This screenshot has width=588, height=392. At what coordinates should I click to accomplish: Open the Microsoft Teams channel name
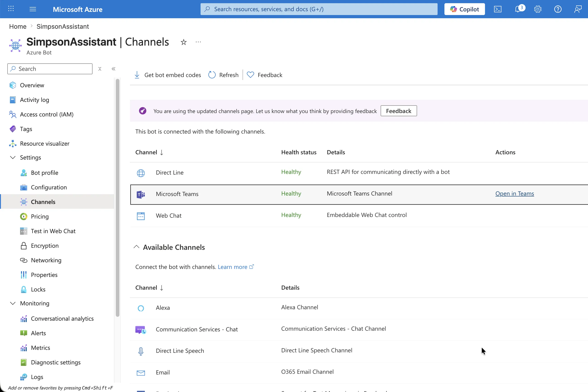point(177,194)
